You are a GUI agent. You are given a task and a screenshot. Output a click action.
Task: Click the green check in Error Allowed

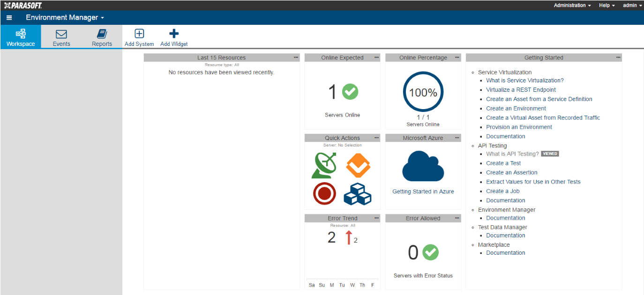(x=431, y=252)
